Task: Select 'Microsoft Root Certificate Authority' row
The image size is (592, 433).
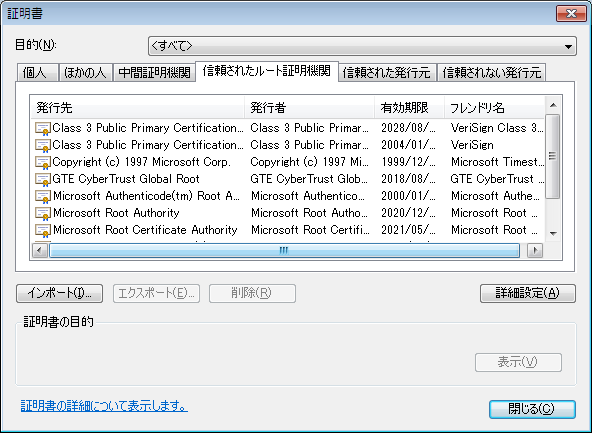Action: [289, 230]
